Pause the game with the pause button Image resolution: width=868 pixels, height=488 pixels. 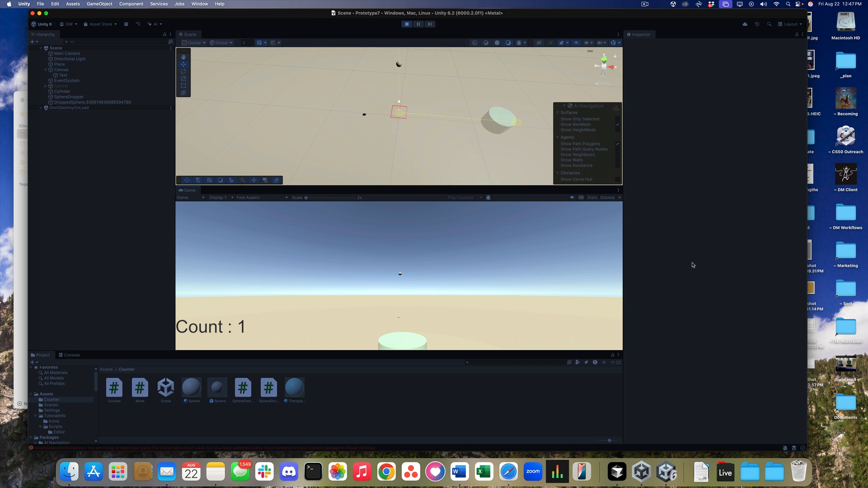click(x=418, y=24)
